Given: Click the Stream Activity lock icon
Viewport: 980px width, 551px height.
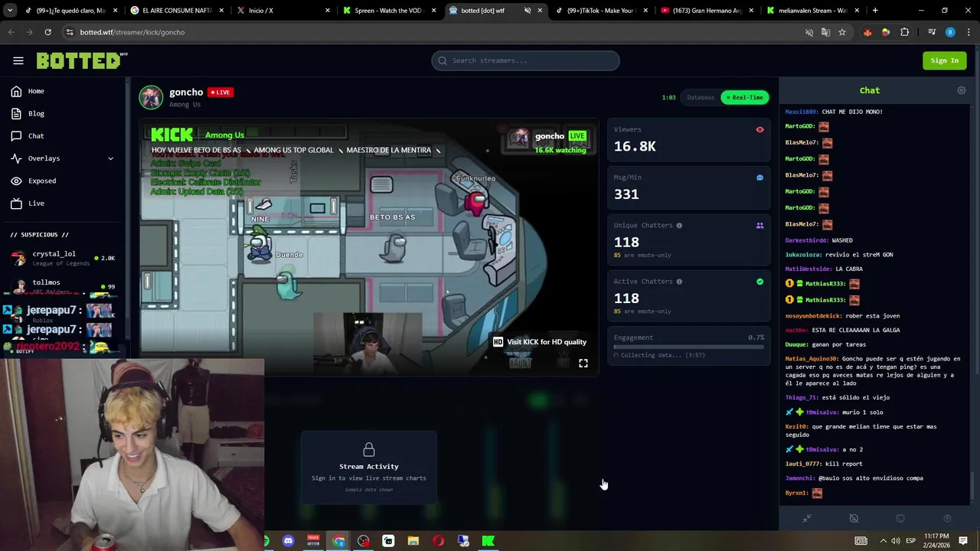Looking at the screenshot, I should (x=369, y=449).
